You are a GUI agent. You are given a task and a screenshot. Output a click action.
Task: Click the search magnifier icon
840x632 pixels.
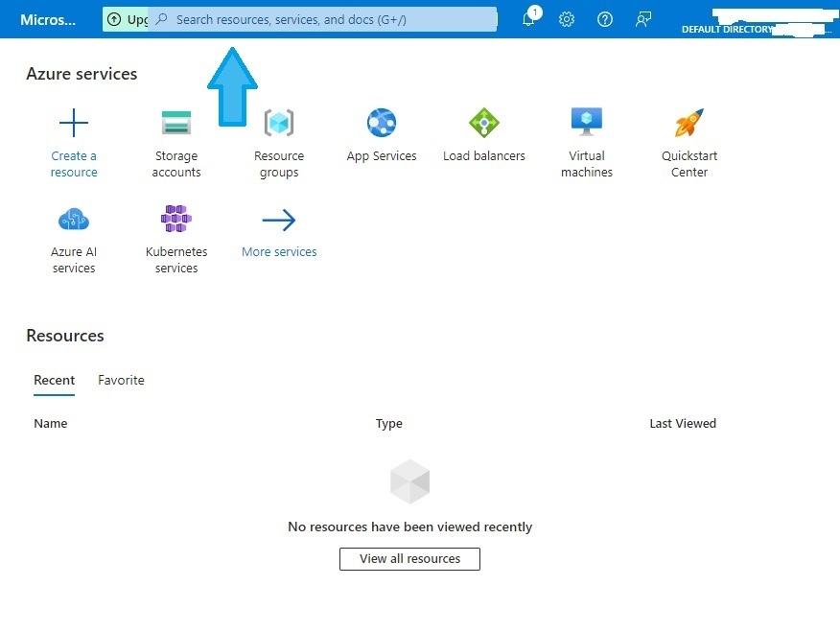tap(161, 20)
